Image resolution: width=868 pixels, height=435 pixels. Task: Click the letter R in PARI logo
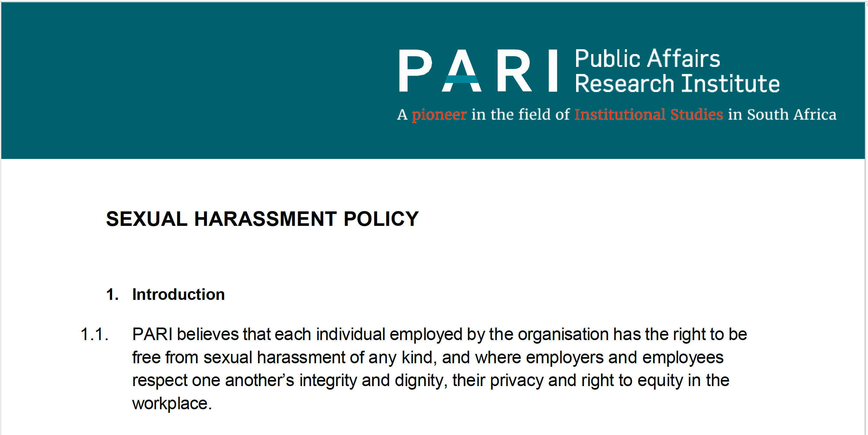pos(515,70)
